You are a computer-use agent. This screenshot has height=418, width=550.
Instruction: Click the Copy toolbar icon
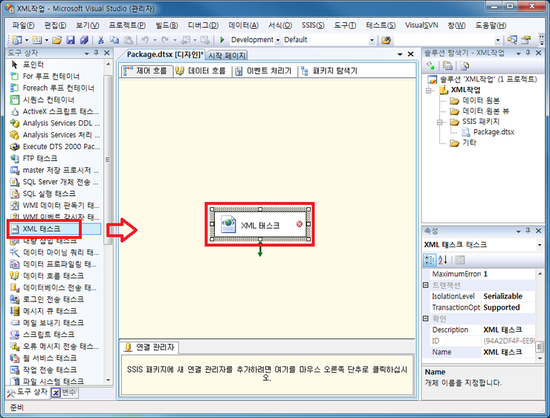pyautogui.click(x=114, y=40)
